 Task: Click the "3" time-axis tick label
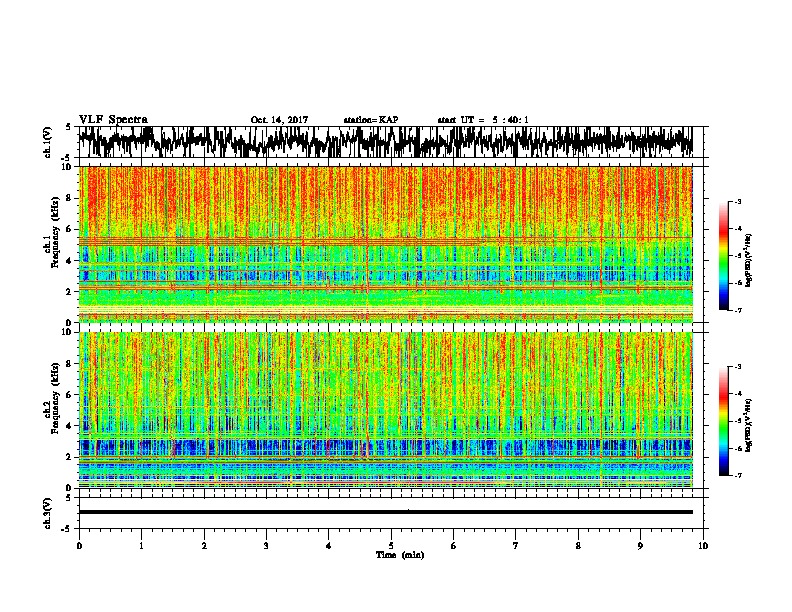pos(266,546)
